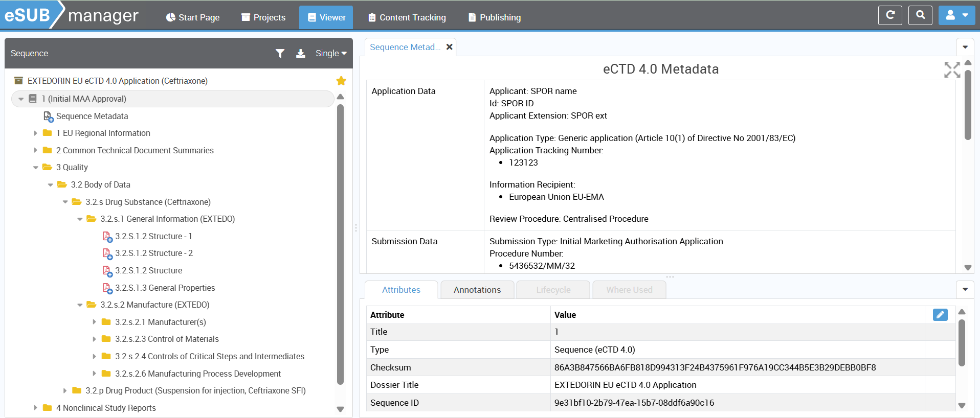Click the 123123 tracking number
The image size is (980, 418).
pos(523,162)
